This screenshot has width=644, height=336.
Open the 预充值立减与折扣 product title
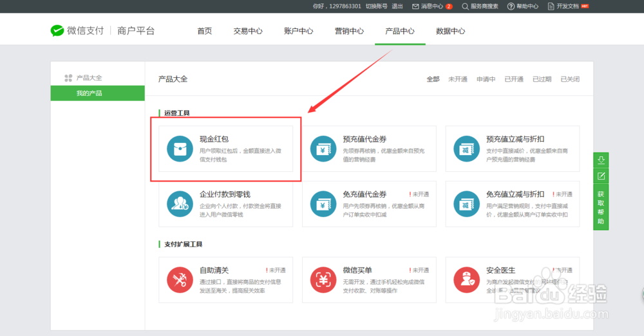[515, 139]
